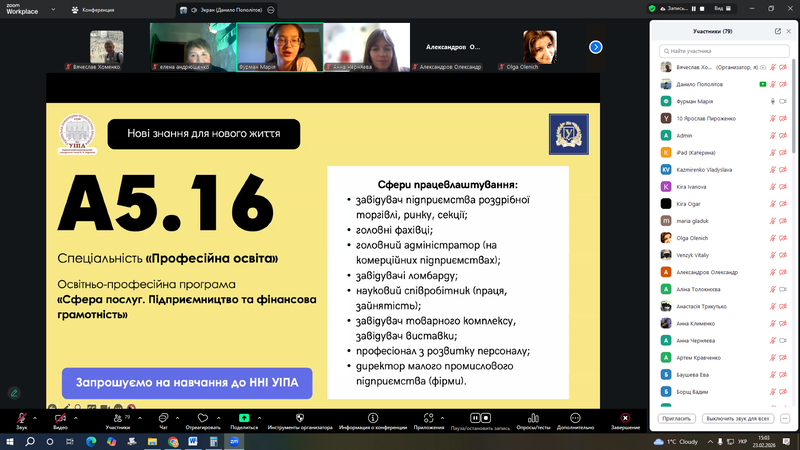Open the Приложения apps icon
Image resolution: width=800 pixels, height=450 pixels.
(x=428, y=417)
